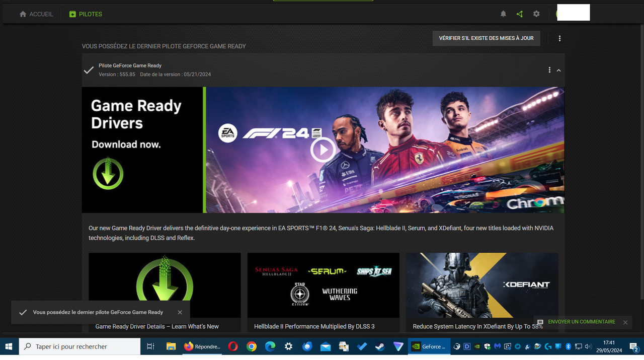Open Windows Settings gear in the taskbar

[288, 346]
